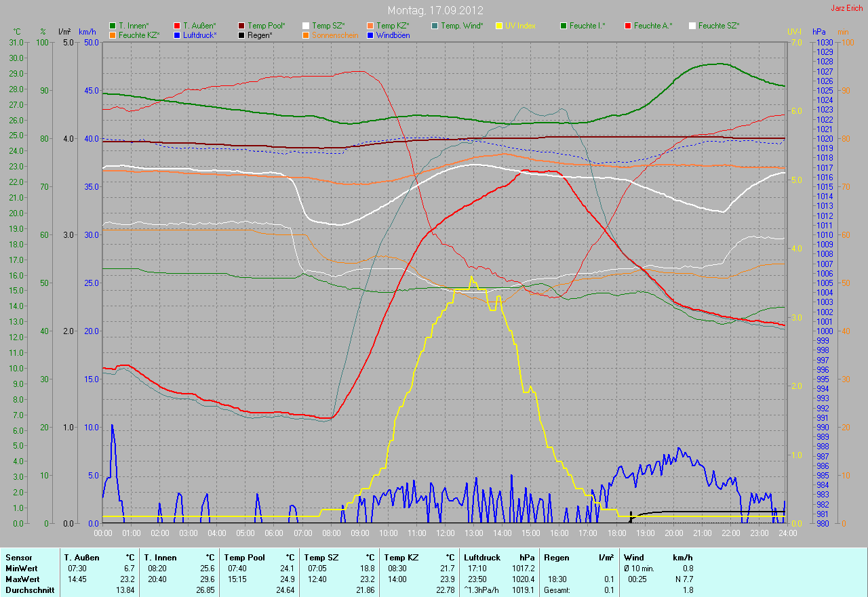The height and width of the screenshot is (597, 868).
Task: Click the Feuchte I. legend label
Action: coord(587,26)
